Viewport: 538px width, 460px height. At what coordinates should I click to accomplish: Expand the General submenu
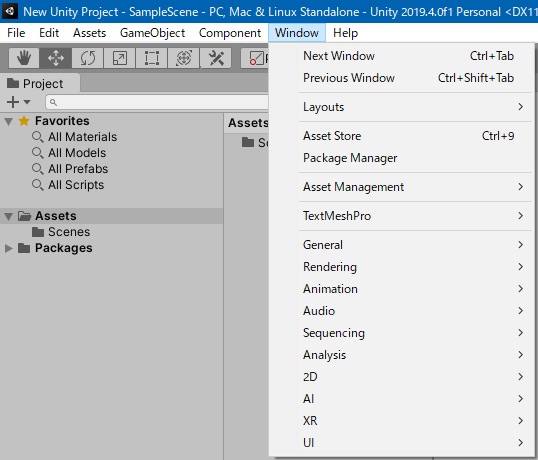coord(401,245)
